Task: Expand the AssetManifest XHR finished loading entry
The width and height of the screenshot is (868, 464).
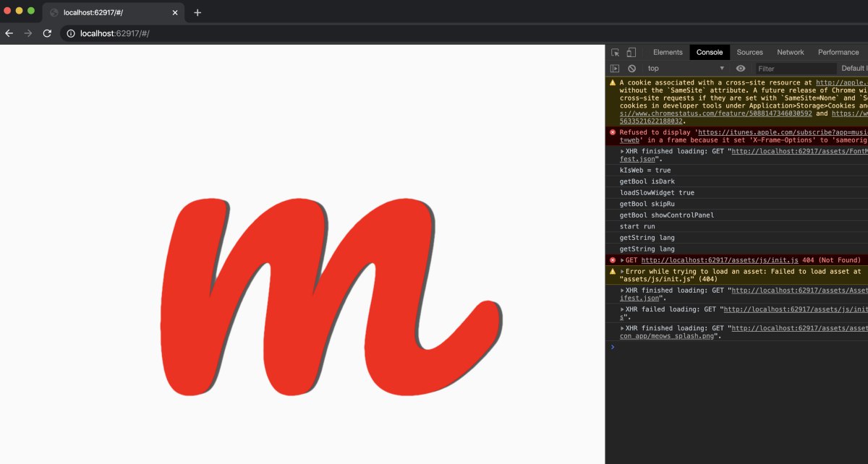Action: point(622,291)
